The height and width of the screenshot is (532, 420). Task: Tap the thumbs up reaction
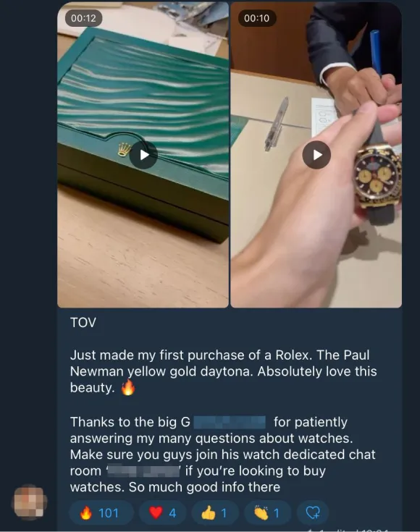[215, 512]
